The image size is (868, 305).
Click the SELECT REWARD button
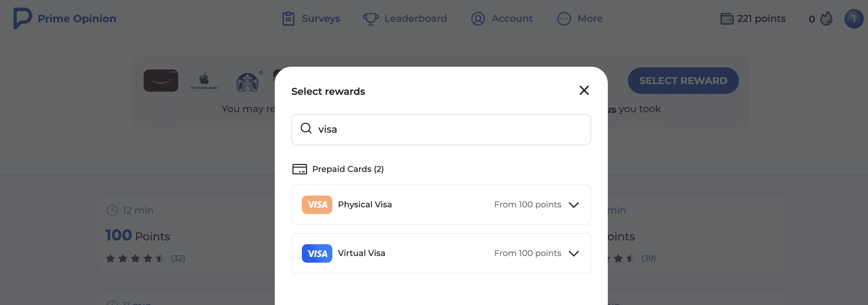683,80
